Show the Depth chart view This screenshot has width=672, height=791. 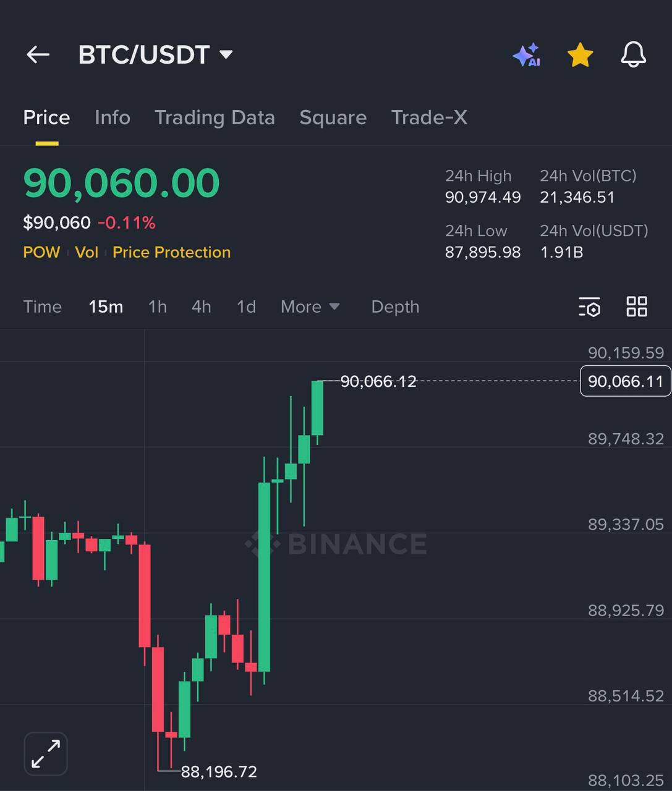tap(395, 307)
